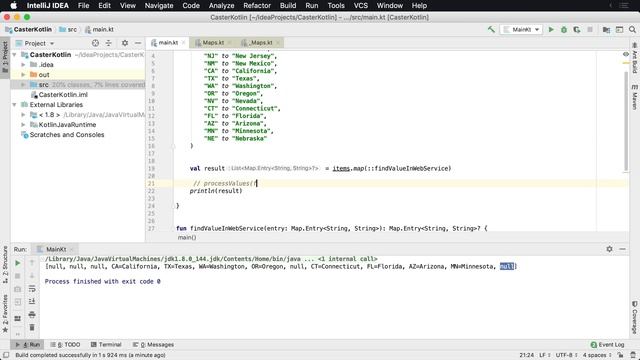The image size is (640, 360).
Task: Hide the Project panel with minus icon
Action: pos(138,43)
